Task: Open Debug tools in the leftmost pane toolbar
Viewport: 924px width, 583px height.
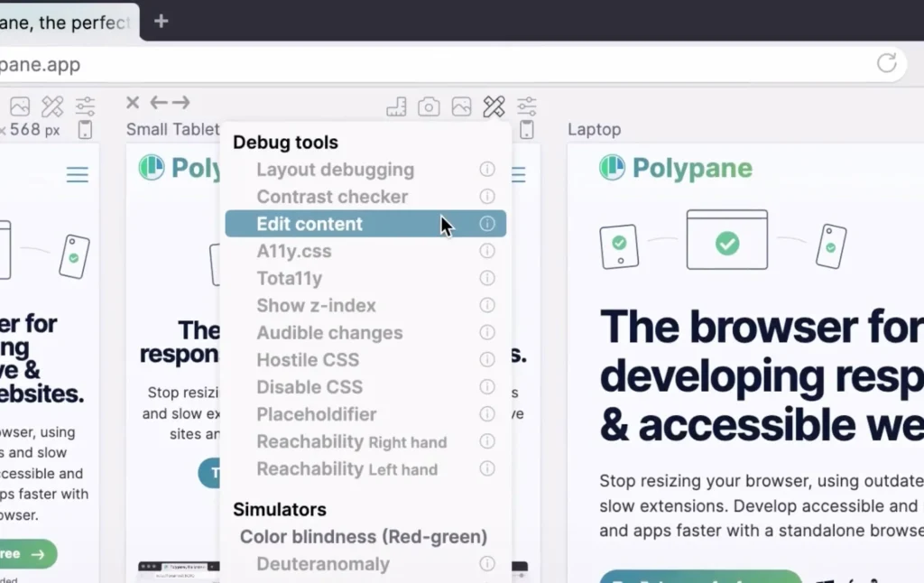Action: click(51, 106)
